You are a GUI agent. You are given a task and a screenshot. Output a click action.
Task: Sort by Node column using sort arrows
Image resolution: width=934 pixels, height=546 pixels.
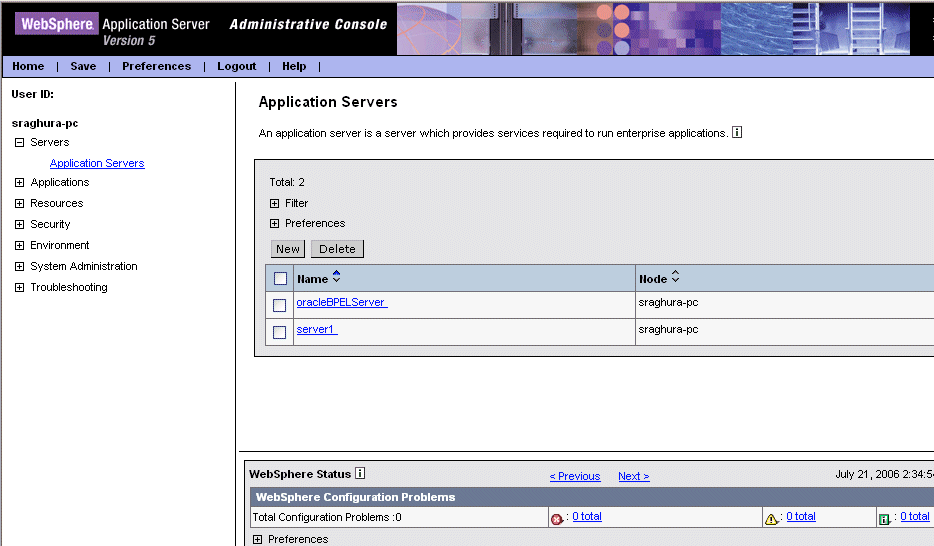pos(675,276)
